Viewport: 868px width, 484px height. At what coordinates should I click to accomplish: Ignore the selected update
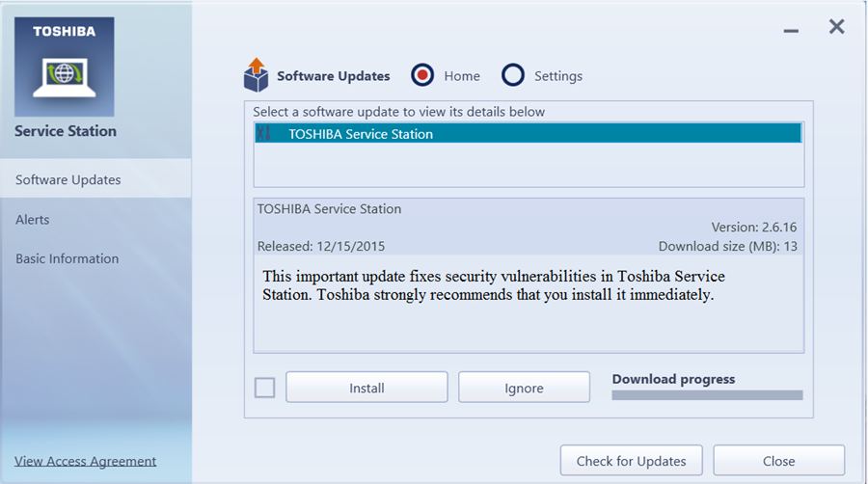point(524,388)
